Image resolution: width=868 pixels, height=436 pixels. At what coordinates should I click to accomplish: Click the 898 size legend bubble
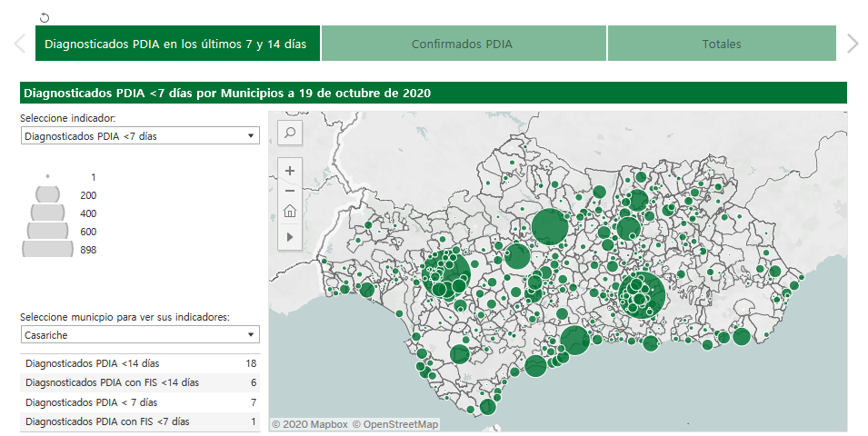[47, 249]
